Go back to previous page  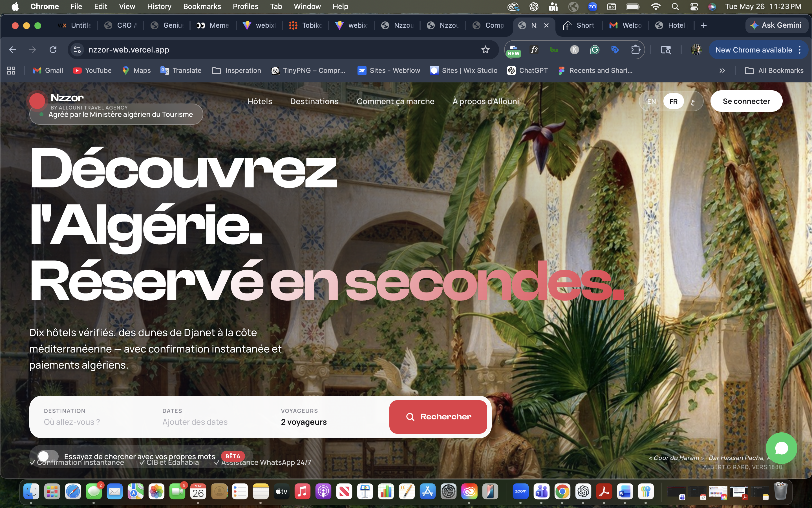coord(13,50)
